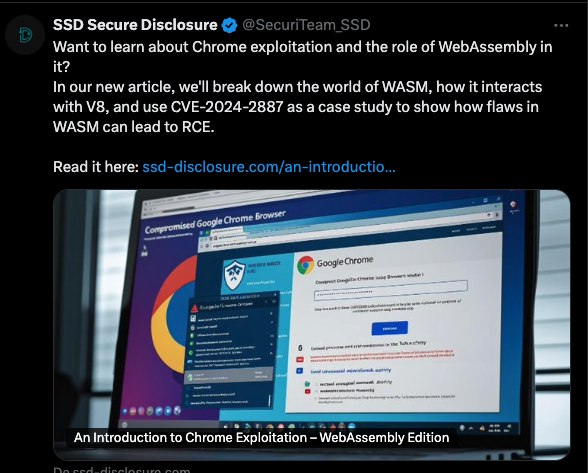Click the SSD Secure Disclosure display name
This screenshot has width=588, height=473.
click(135, 25)
